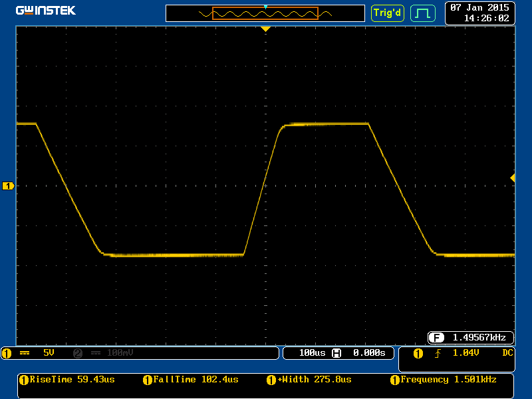The height and width of the screenshot is (399, 532).
Task: Click the trigger source channel 1 icon
Action: point(418,353)
